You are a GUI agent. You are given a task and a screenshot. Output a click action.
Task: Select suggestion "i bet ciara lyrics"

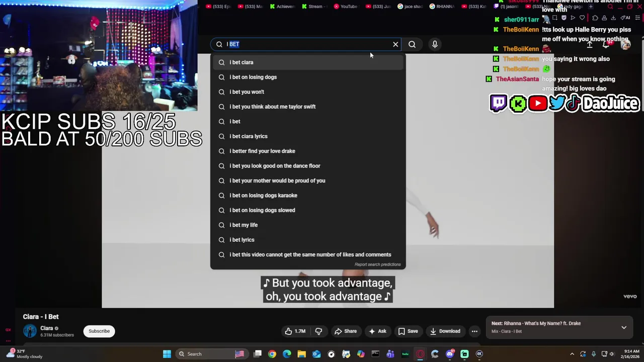pyautogui.click(x=307, y=136)
